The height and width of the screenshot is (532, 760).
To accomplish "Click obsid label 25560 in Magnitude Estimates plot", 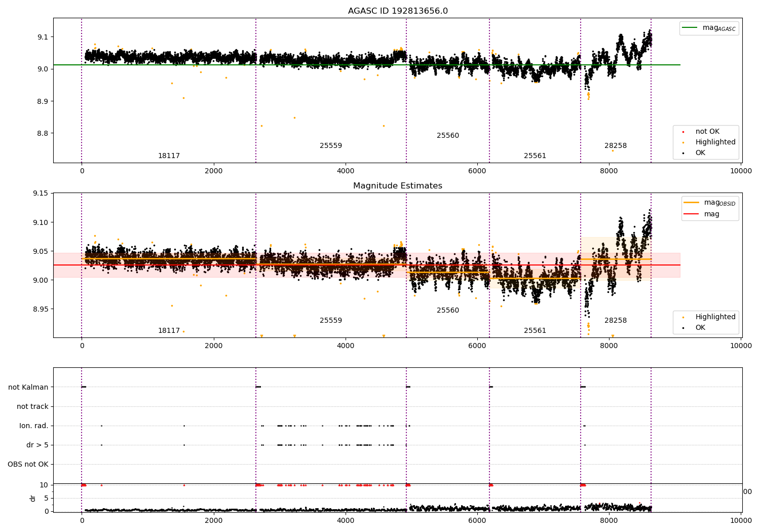I will (448, 311).
